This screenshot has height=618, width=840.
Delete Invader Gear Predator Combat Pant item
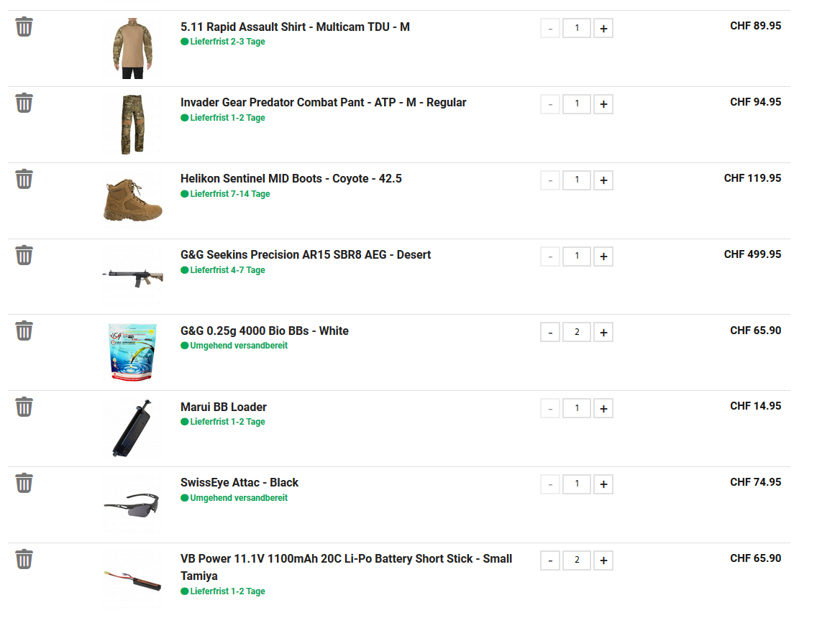[x=24, y=103]
